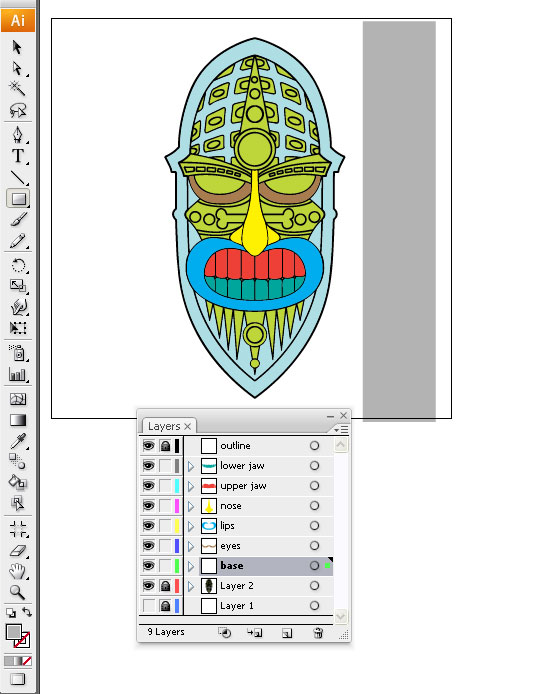Screen dimensions: 550x694
Task: Click the Layers panel tab
Action: 169,426
